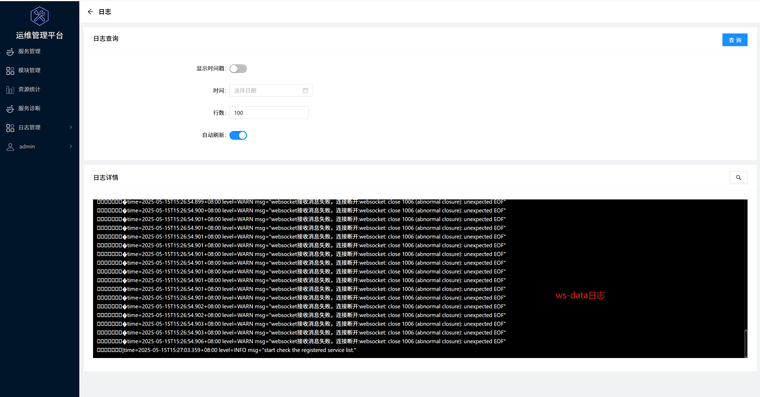The height and width of the screenshot is (397, 760).
Task: Click the platform logo icon in sidebar
Action: [x=39, y=16]
